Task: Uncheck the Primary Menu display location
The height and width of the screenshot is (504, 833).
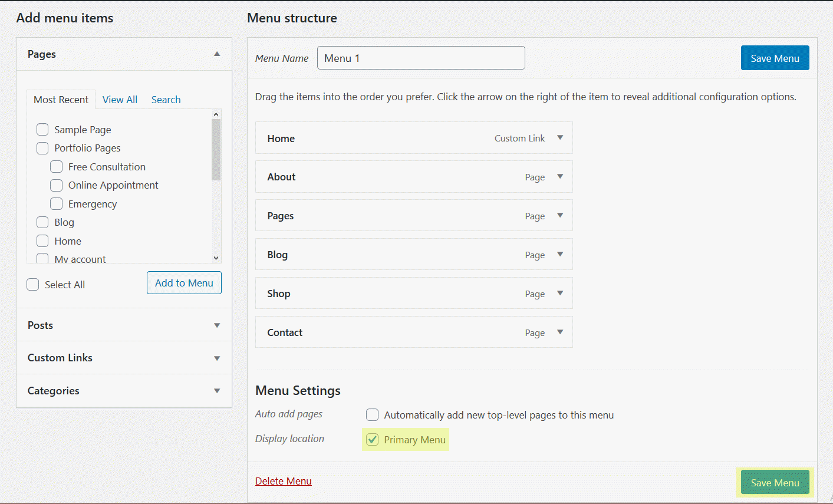Action: (373, 440)
